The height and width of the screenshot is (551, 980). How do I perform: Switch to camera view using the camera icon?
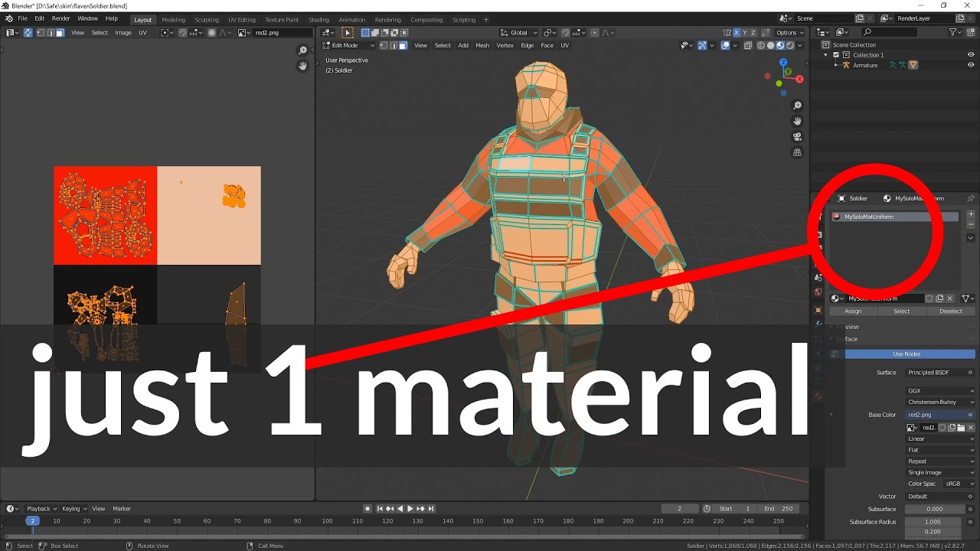click(797, 137)
